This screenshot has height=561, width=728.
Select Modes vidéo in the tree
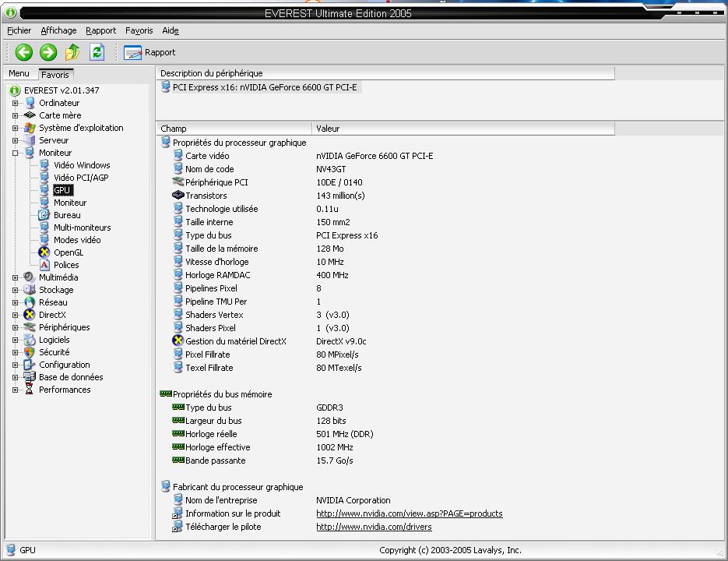pyautogui.click(x=77, y=240)
